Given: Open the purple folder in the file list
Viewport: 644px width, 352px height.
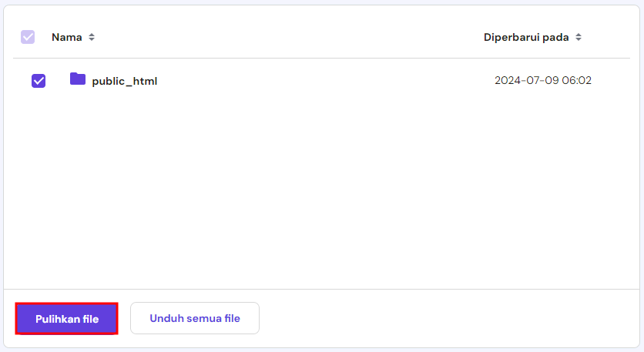Looking at the screenshot, I should (77, 79).
